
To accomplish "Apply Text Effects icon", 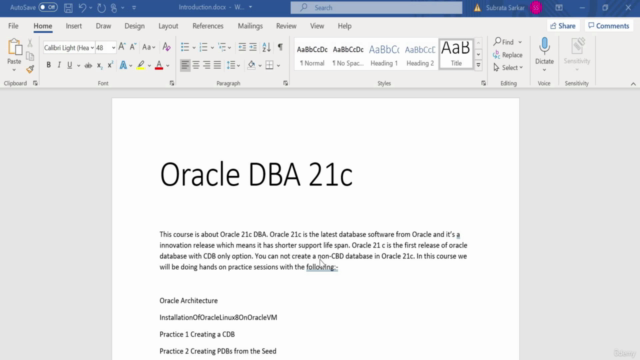I will (123, 65).
